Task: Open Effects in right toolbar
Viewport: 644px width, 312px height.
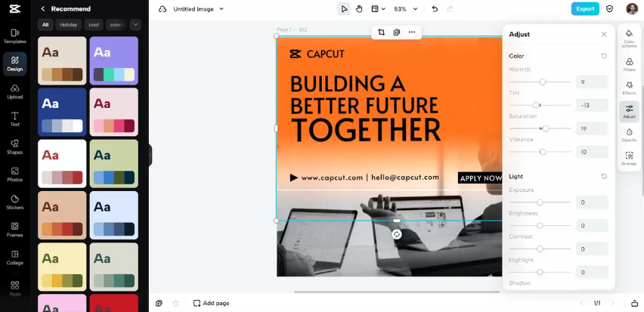Action: (x=629, y=88)
